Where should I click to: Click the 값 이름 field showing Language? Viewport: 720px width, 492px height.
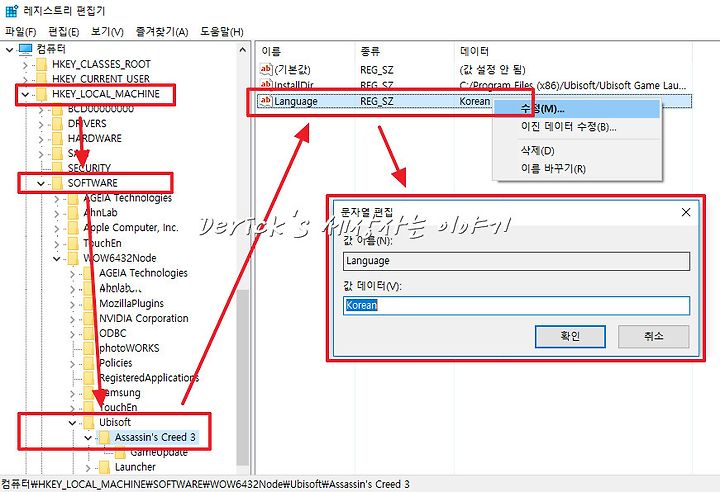516,261
